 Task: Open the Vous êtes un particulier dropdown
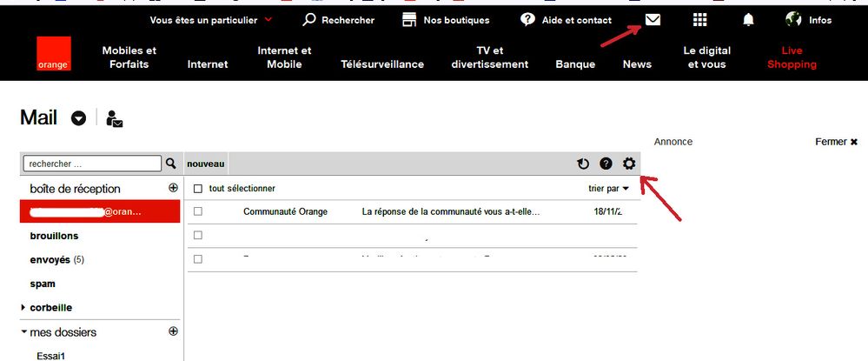pos(211,20)
